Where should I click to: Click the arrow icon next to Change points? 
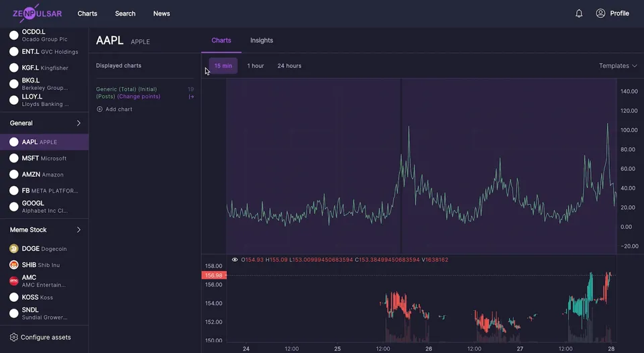click(x=191, y=97)
